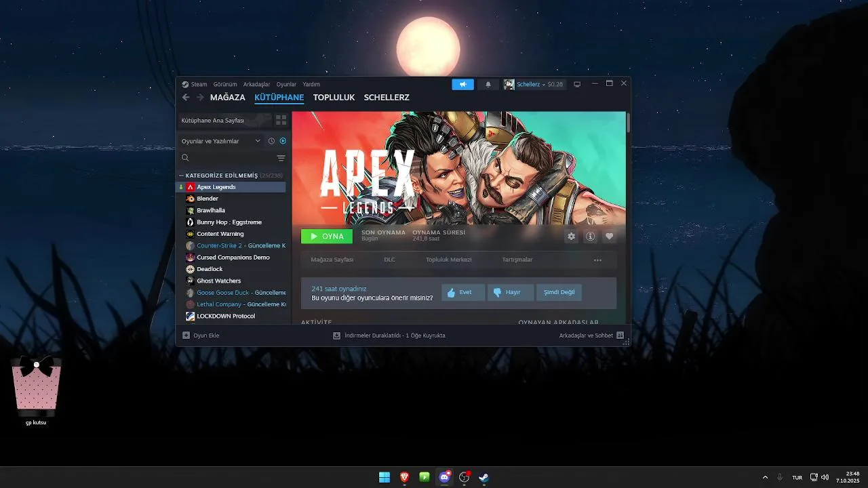Expand the Oyunlar ve Yazılımlar dropdown
This screenshot has width=868, height=488.
tap(220, 141)
